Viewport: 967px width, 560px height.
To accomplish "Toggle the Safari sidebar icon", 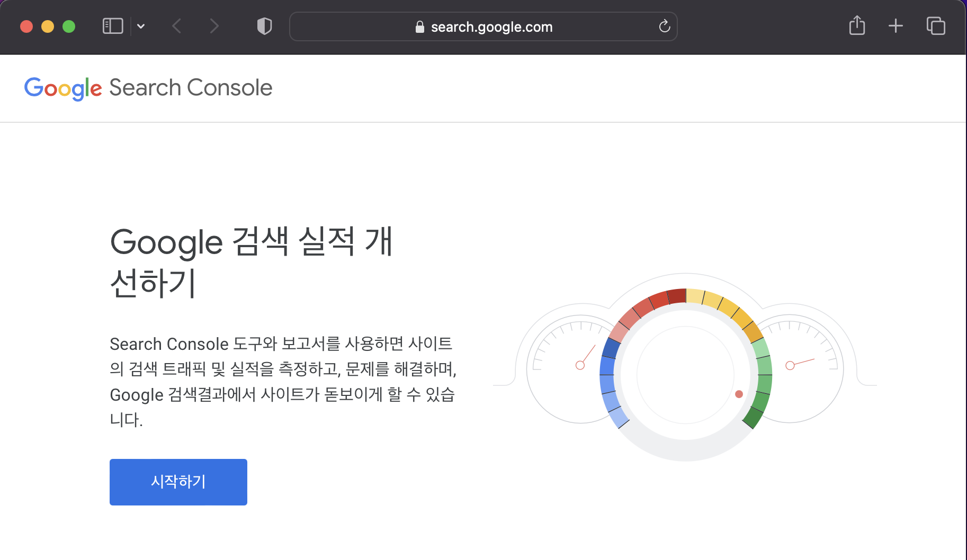I will pyautogui.click(x=112, y=26).
